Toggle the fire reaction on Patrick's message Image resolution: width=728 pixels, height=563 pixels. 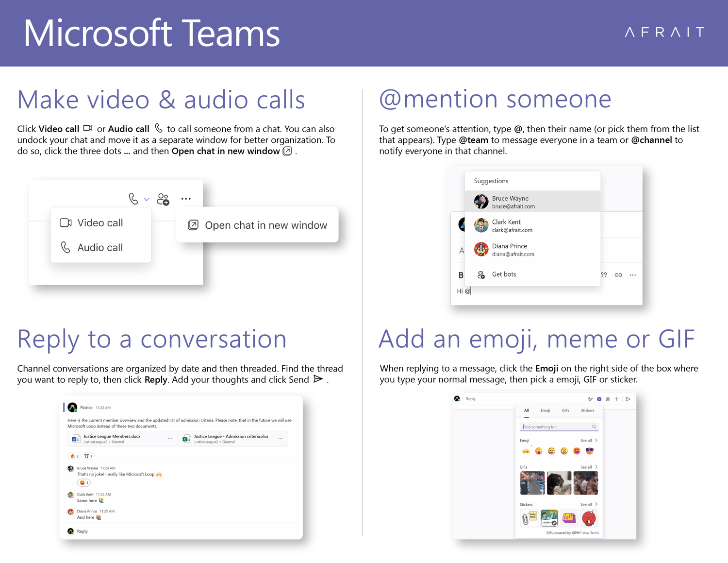coord(73,456)
